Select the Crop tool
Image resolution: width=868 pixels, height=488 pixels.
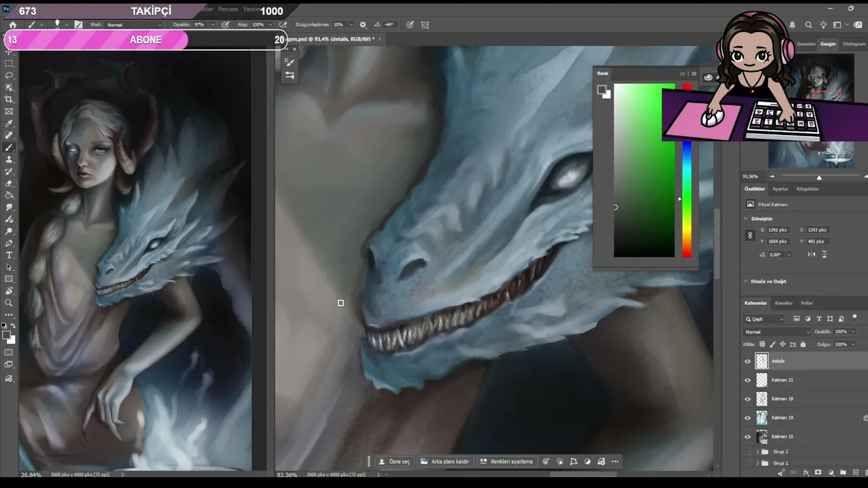pyautogui.click(x=9, y=100)
